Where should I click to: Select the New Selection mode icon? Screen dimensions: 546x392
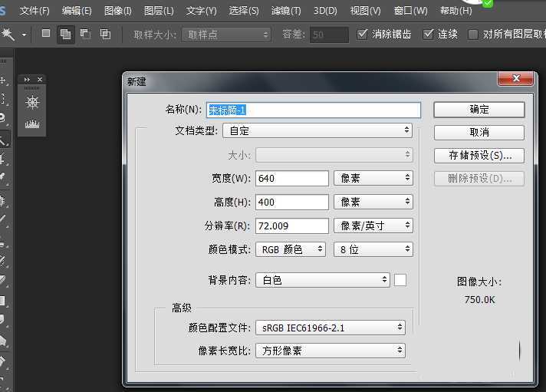(x=46, y=35)
